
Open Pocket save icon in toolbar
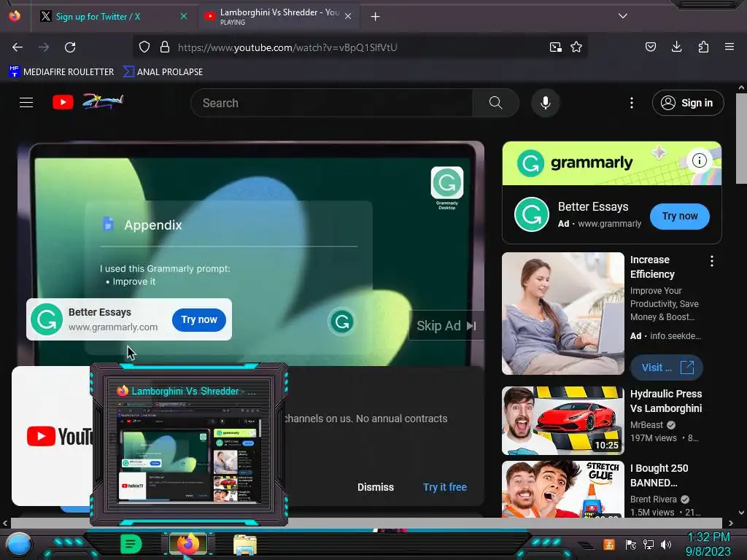[650, 47]
